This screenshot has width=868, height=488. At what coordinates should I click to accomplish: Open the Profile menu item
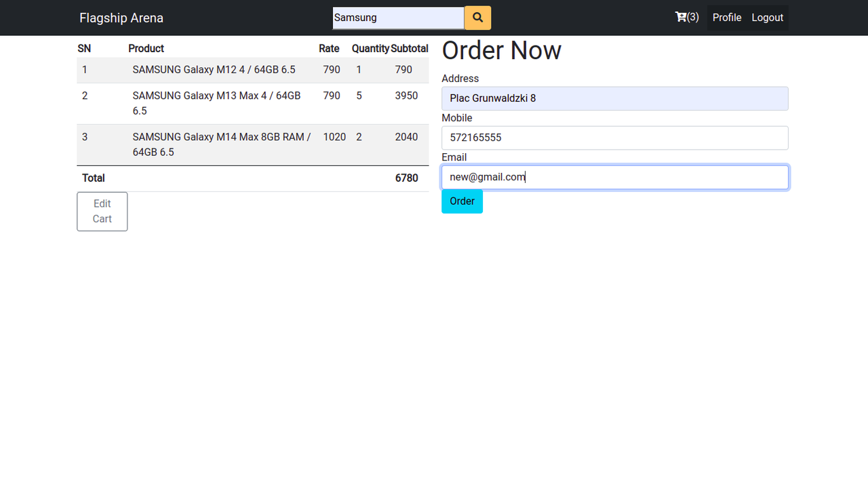726,18
